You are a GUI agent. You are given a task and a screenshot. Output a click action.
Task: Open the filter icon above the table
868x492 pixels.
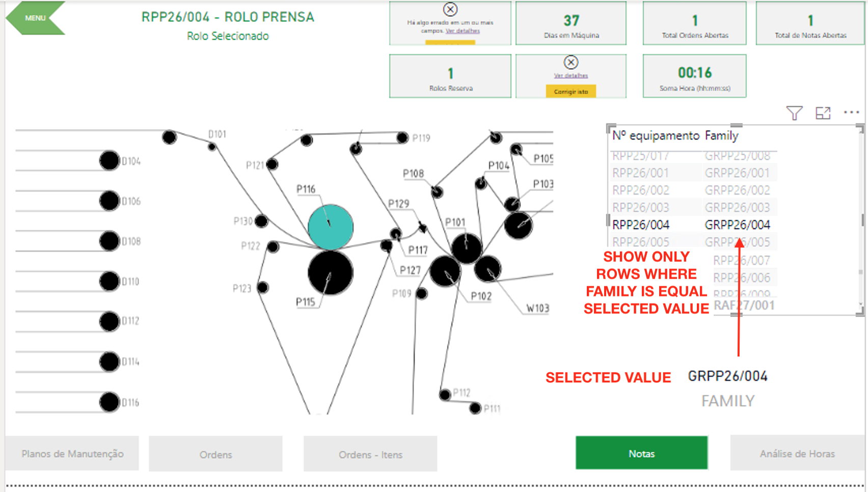(x=794, y=113)
